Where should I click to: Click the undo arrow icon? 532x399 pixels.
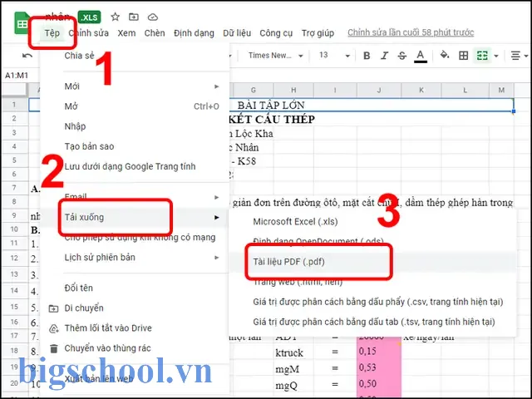[27, 56]
